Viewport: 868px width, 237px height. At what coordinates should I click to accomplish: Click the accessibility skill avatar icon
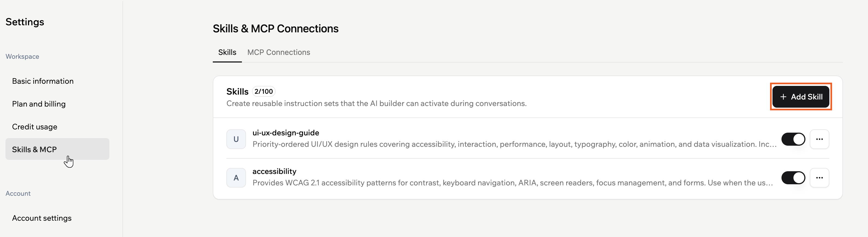[x=236, y=178]
